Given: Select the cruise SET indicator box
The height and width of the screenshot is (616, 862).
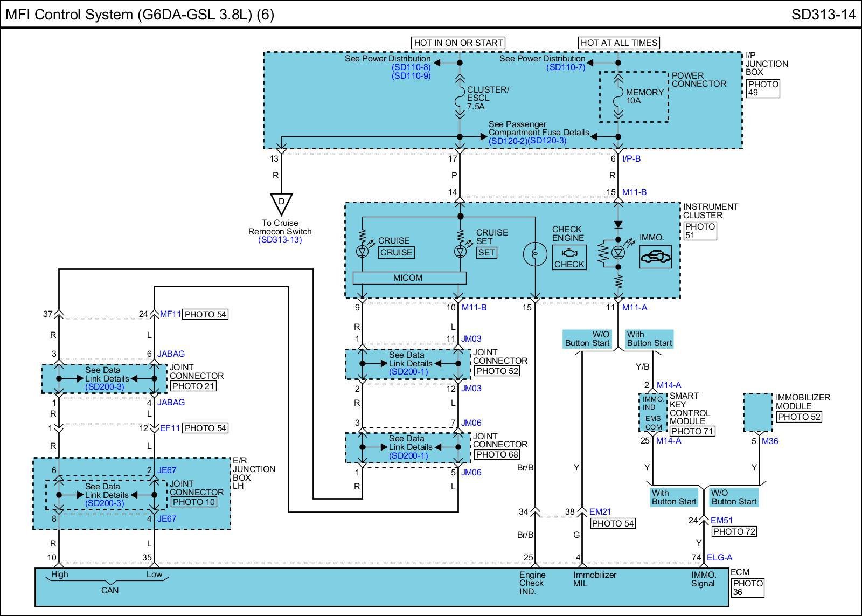Looking at the screenshot, I should [x=486, y=252].
